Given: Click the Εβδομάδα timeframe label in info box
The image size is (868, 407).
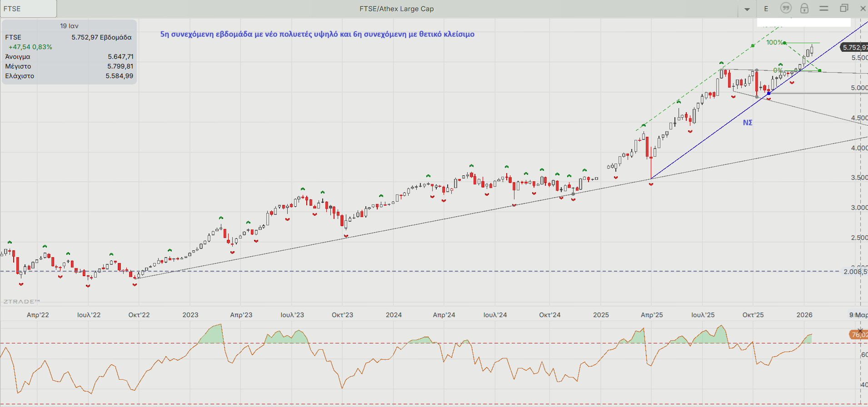Looking at the screenshot, I should point(115,37).
